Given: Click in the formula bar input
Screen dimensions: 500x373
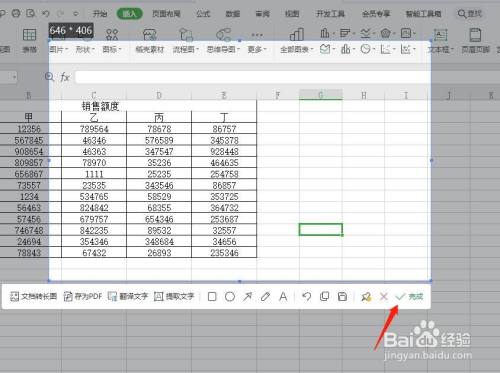Looking at the screenshot, I should coord(252,77).
